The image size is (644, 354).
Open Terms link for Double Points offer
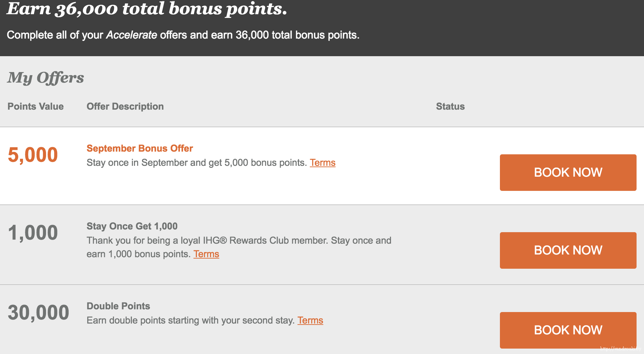tap(310, 320)
